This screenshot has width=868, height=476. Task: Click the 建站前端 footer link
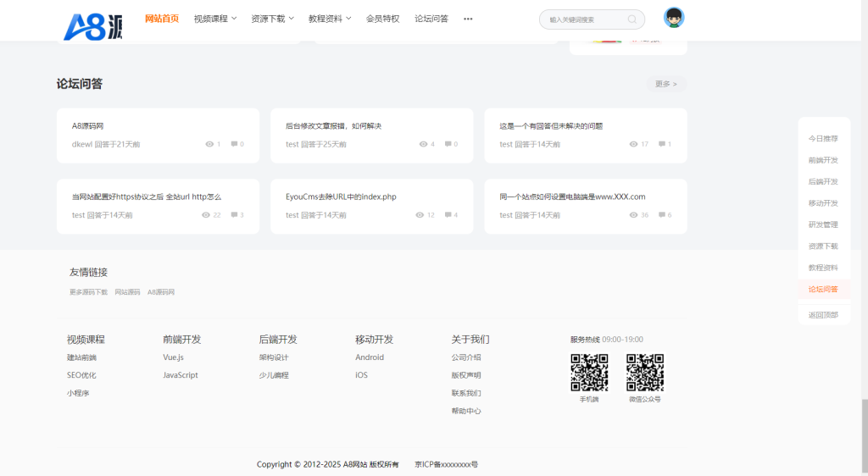pos(81,357)
